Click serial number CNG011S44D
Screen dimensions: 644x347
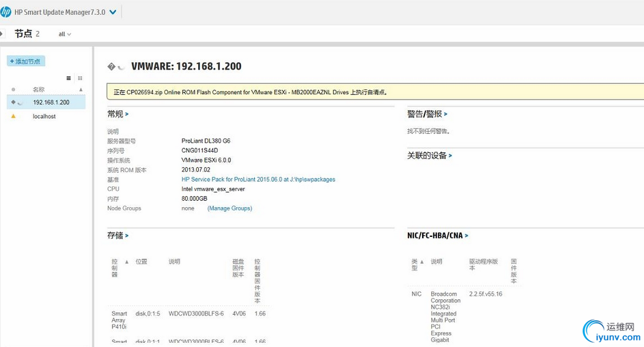click(x=199, y=151)
